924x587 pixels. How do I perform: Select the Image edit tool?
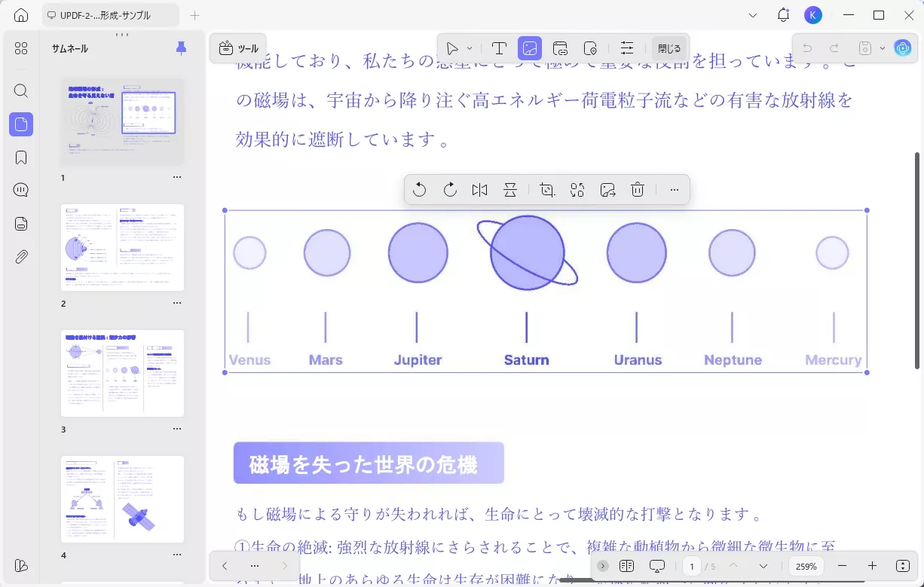[530, 48]
